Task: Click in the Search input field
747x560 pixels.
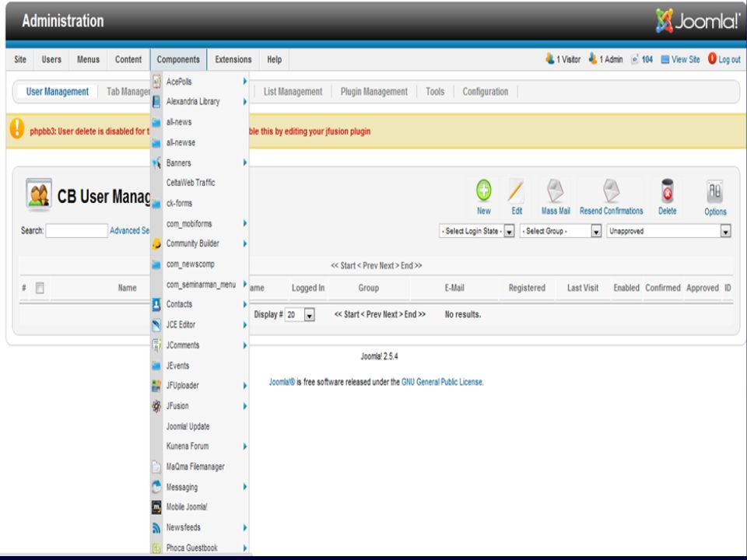Action: click(x=77, y=230)
